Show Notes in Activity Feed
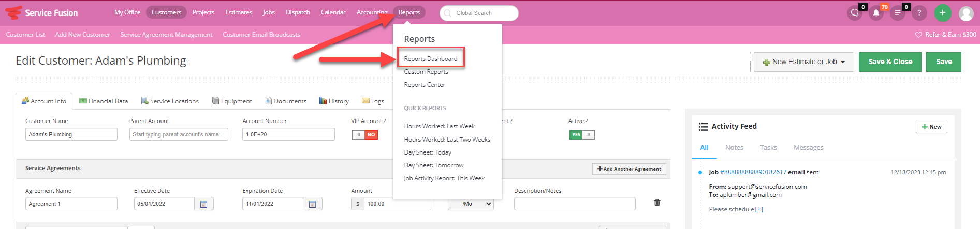 tap(734, 148)
